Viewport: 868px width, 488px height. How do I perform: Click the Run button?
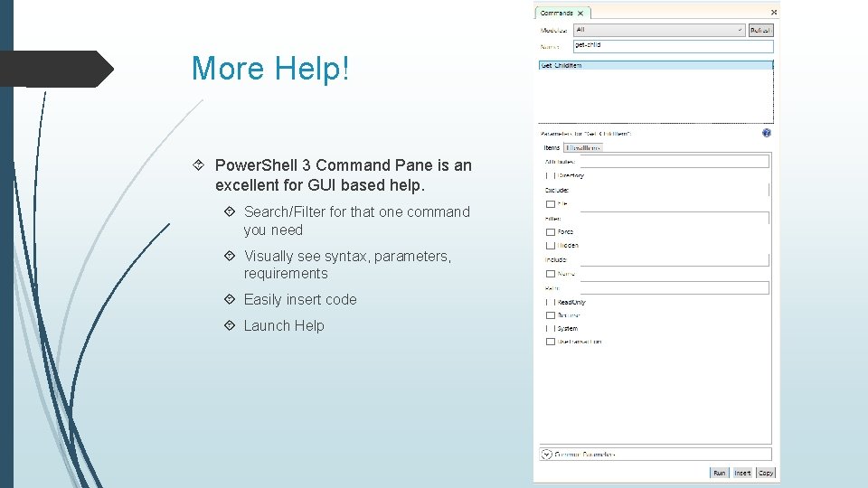(x=719, y=473)
